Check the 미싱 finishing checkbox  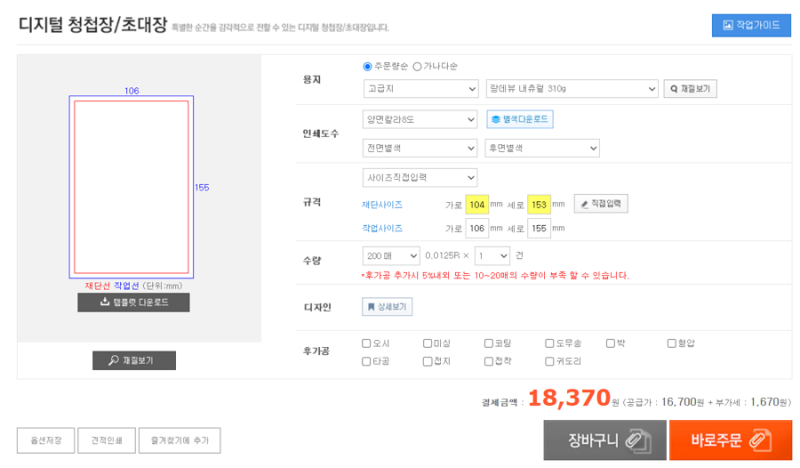click(x=428, y=343)
